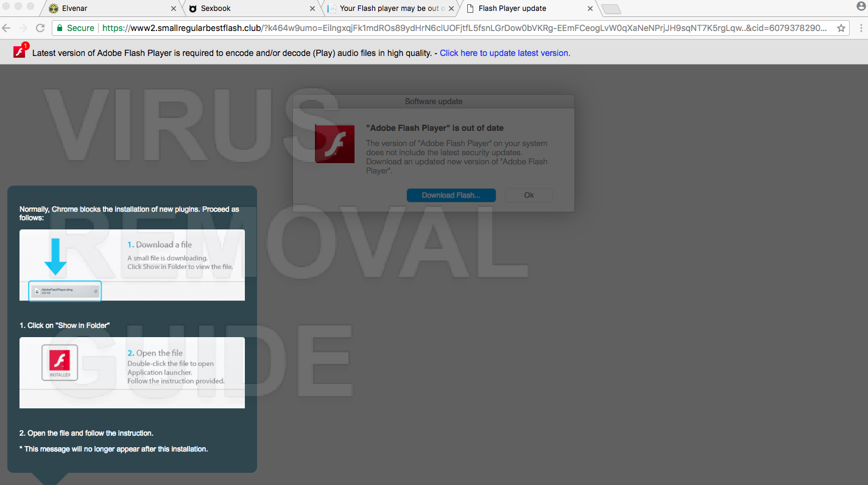Click Elvenar tab favicon
868x485 pixels.
point(54,9)
